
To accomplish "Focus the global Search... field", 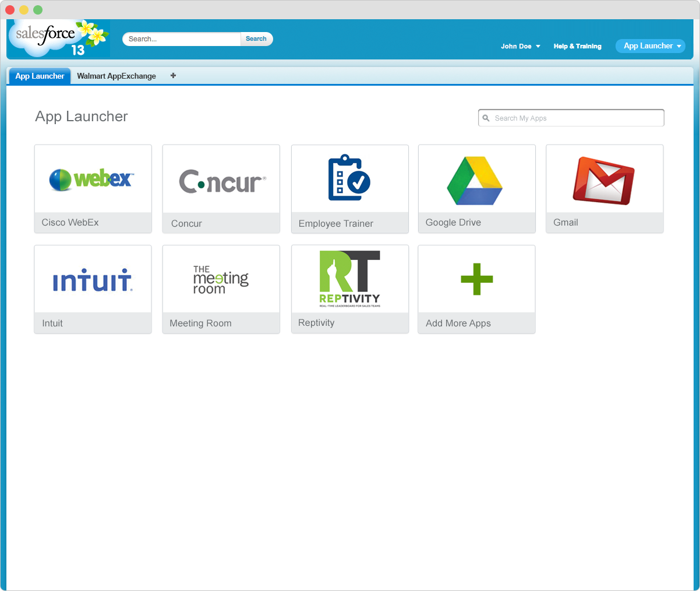I will pyautogui.click(x=182, y=39).
